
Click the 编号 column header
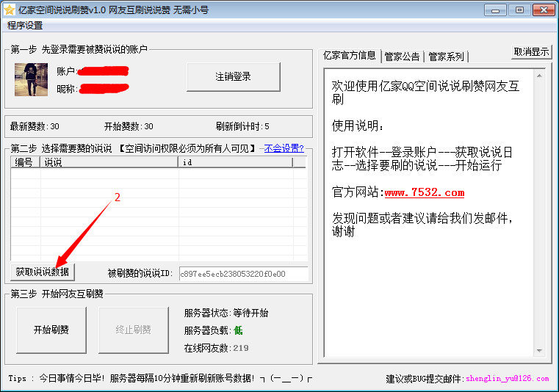[25, 162]
